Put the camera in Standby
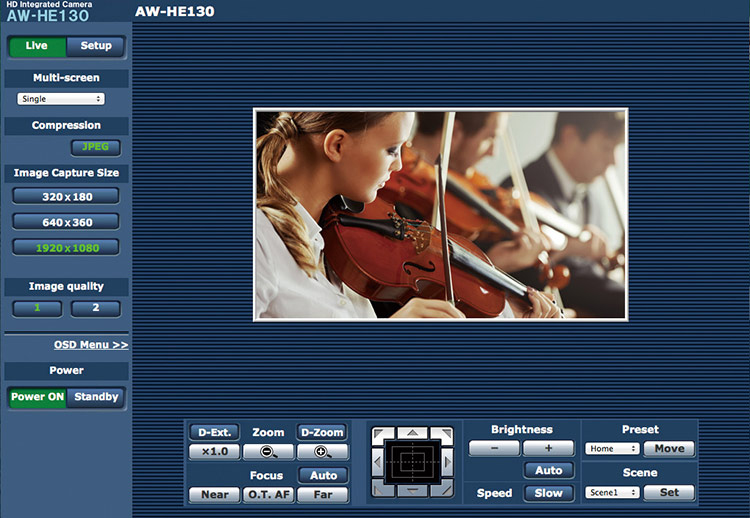The width and height of the screenshot is (750, 518). click(x=96, y=397)
